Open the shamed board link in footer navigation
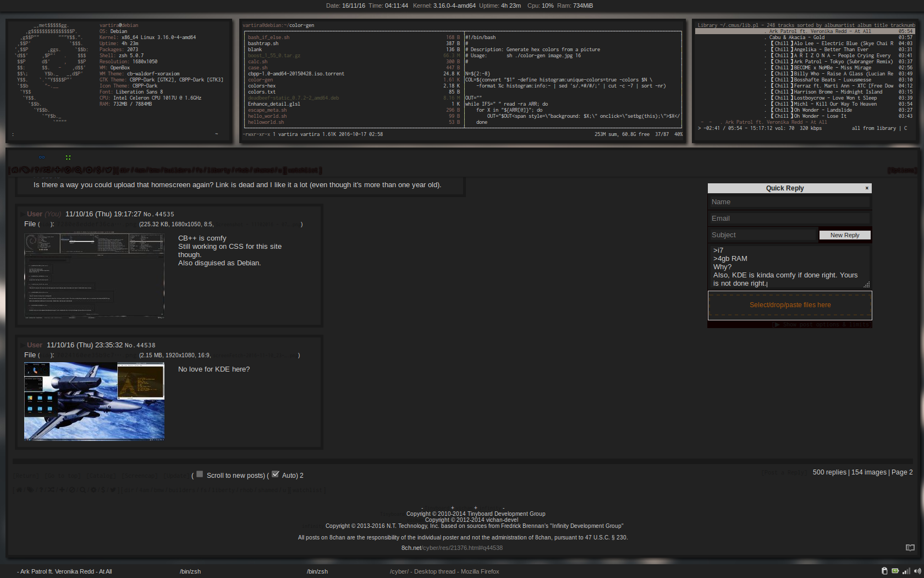Screen dimensions: 924x578 tap(267, 489)
